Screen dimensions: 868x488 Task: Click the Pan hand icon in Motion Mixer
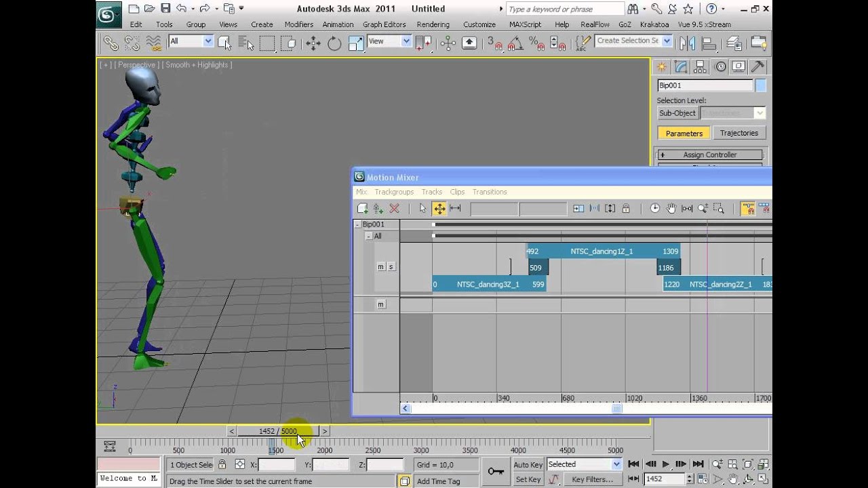tap(671, 209)
